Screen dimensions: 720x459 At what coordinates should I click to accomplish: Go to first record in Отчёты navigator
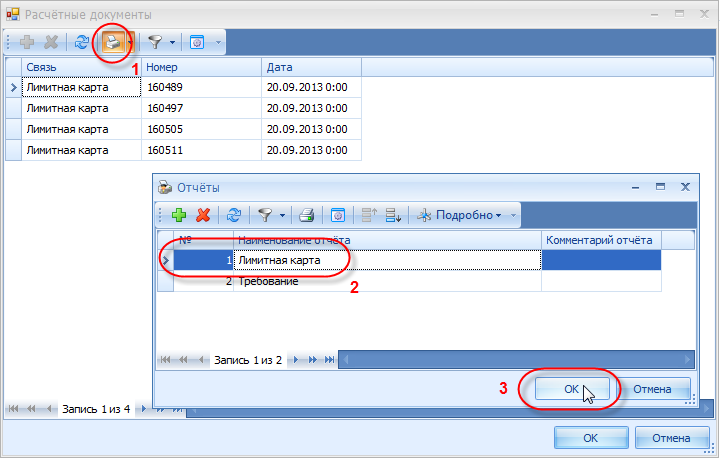(x=165, y=360)
